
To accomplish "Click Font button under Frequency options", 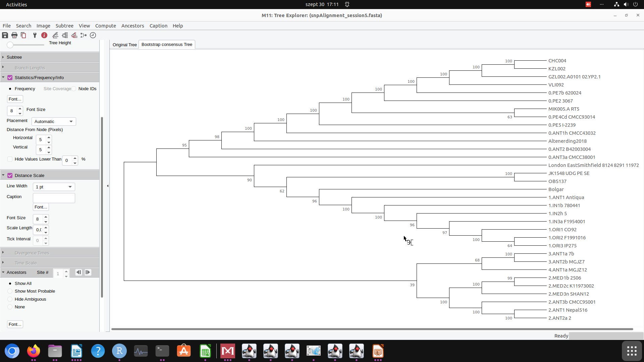I will tap(15, 99).
